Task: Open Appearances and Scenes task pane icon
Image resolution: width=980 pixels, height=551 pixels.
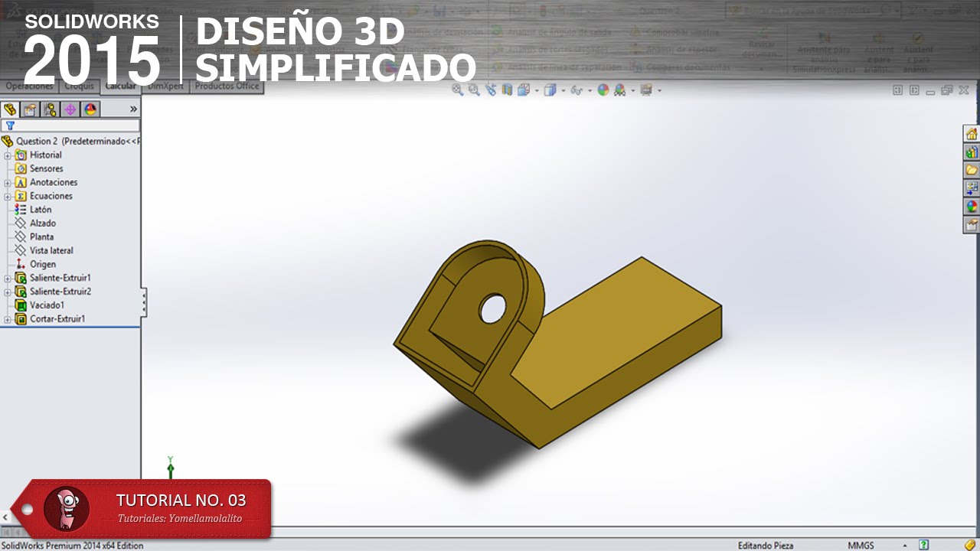Action: click(972, 207)
